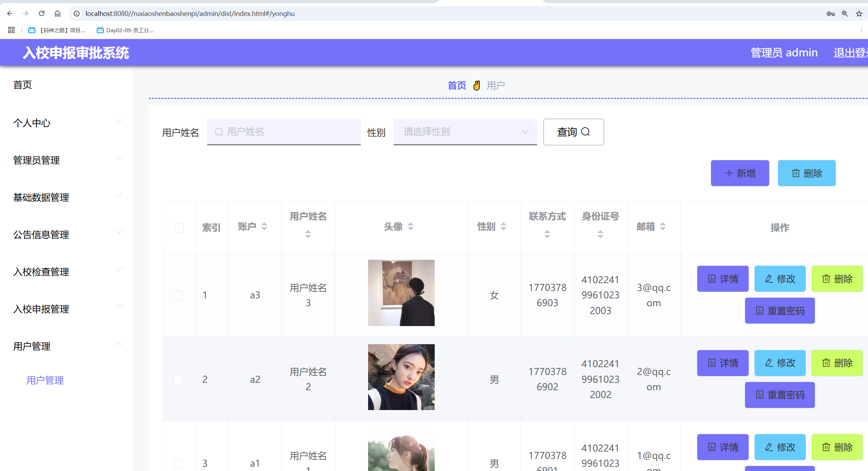
Task: Sort the 账户 column using its sort arrows
Action: [265, 226]
